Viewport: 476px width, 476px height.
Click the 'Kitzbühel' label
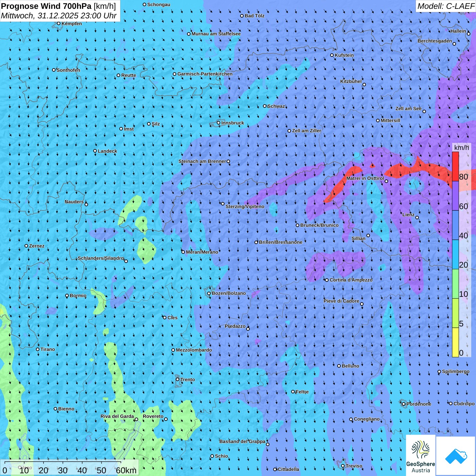351,81
